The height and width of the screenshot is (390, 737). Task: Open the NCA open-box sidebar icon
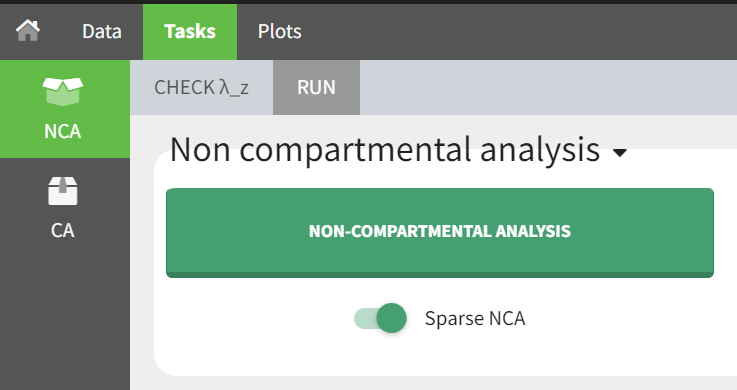[63, 91]
